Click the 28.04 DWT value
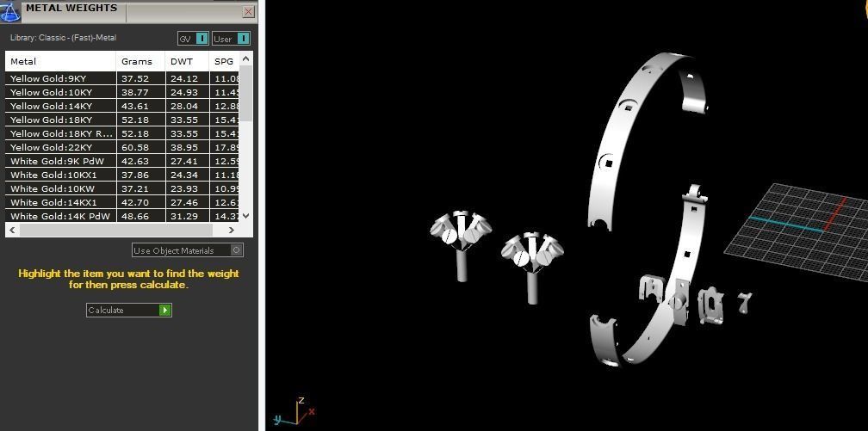 [x=184, y=106]
